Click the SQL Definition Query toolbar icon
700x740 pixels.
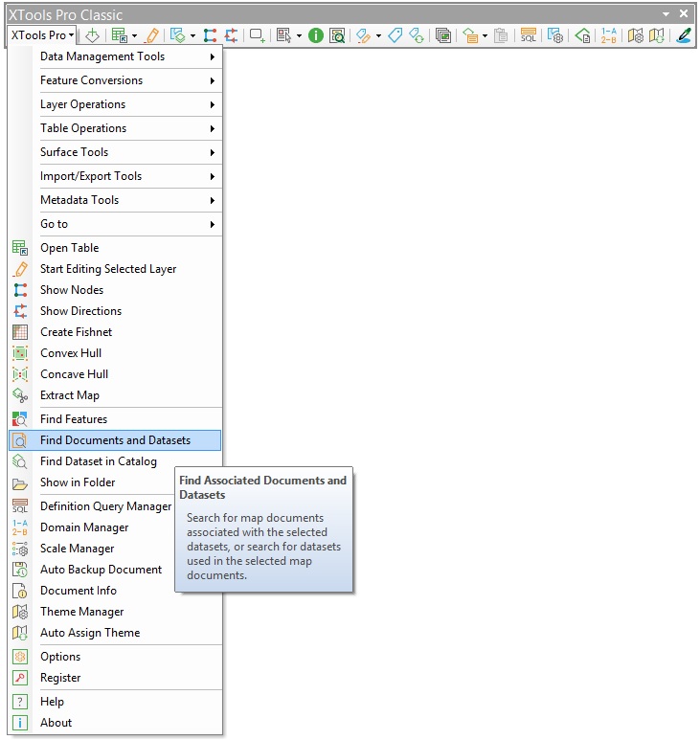(x=529, y=35)
